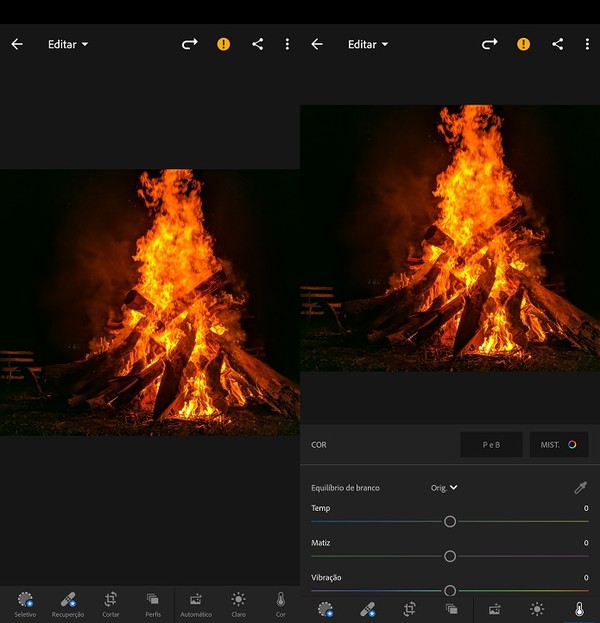Open MIST. color mixer

coord(559,445)
